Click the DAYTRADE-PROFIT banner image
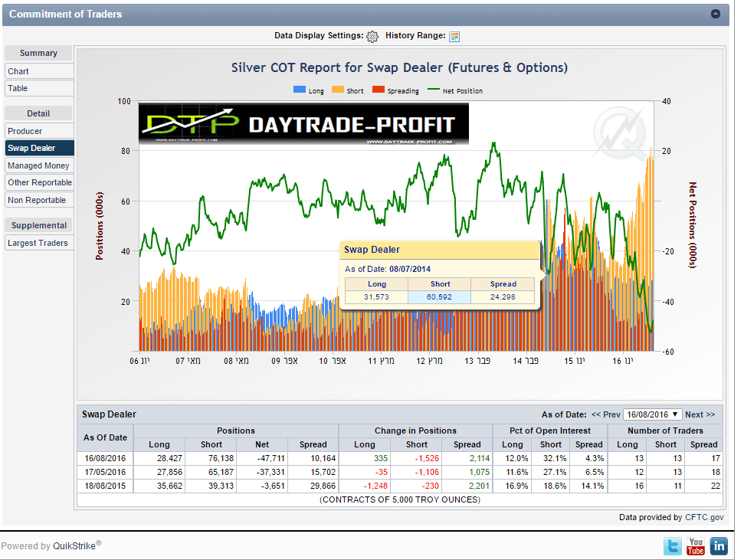This screenshot has width=744, height=560. pos(303,123)
